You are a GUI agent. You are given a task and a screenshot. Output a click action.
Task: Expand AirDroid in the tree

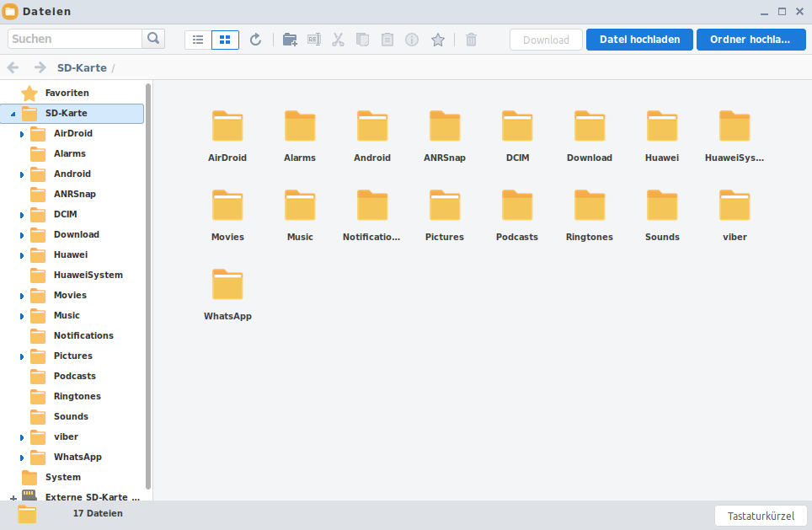click(22, 134)
